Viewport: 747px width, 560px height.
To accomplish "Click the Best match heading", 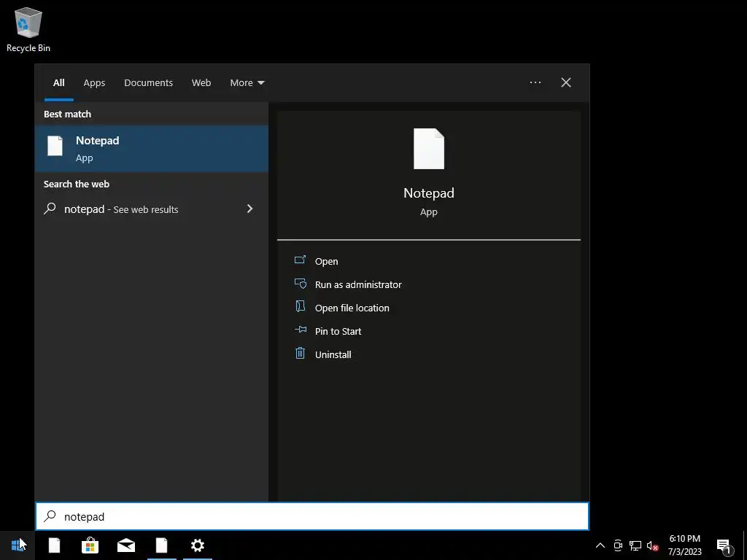I will pyautogui.click(x=67, y=114).
